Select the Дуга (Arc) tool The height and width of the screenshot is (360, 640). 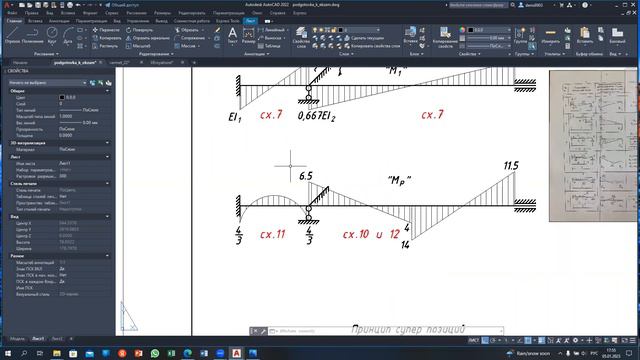(x=68, y=35)
